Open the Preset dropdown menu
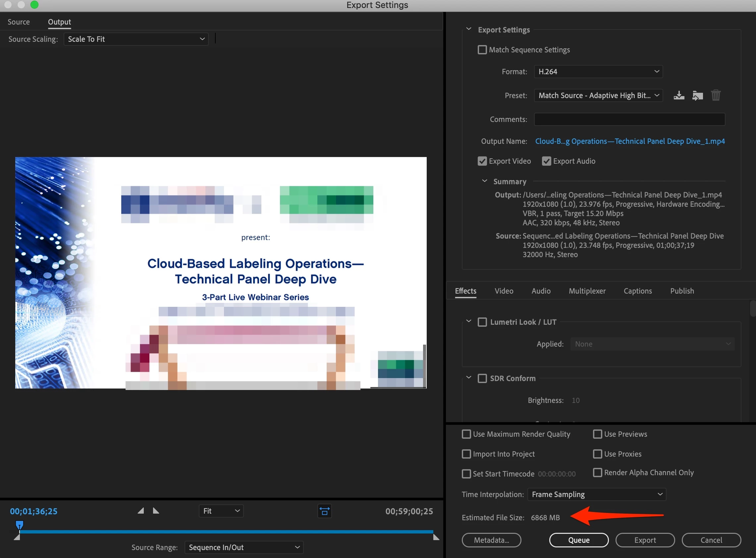Viewport: 756px width, 558px height. (598, 95)
